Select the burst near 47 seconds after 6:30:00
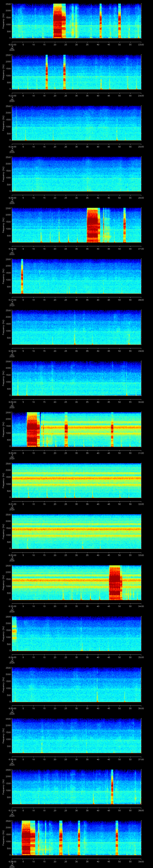 [112, 429]
